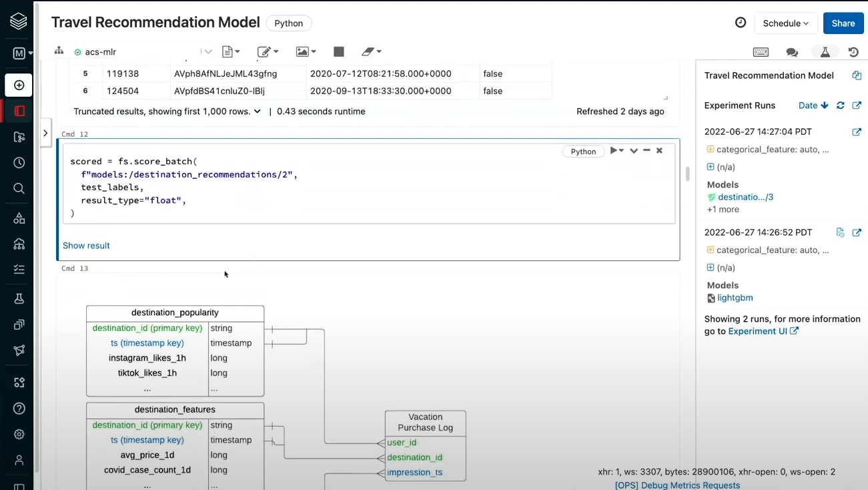Open Revision history icon
Screen dimensions: 868x490
pos(853,52)
